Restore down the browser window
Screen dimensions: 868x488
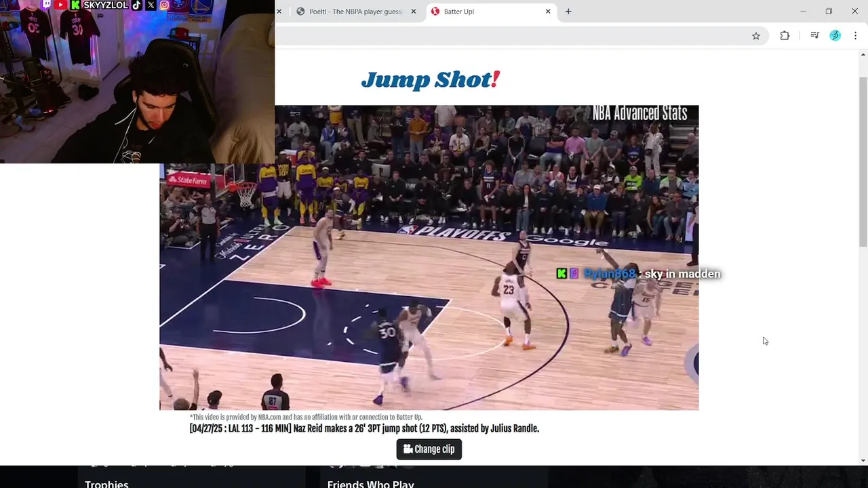829,12
